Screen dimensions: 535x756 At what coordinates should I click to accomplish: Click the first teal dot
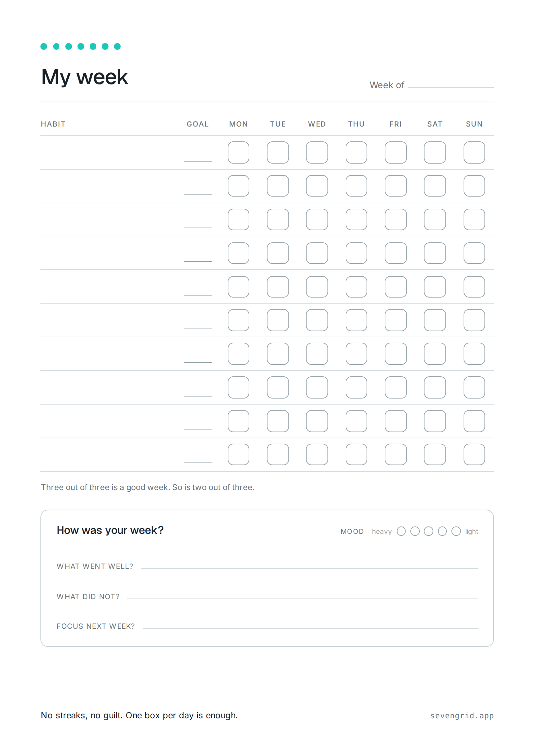point(44,46)
